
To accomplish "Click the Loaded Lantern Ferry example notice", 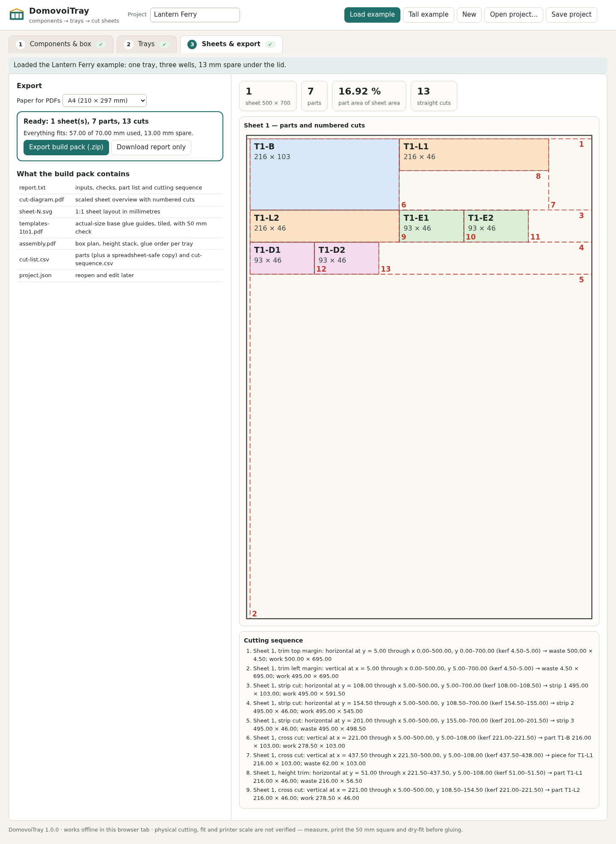I will [x=308, y=65].
